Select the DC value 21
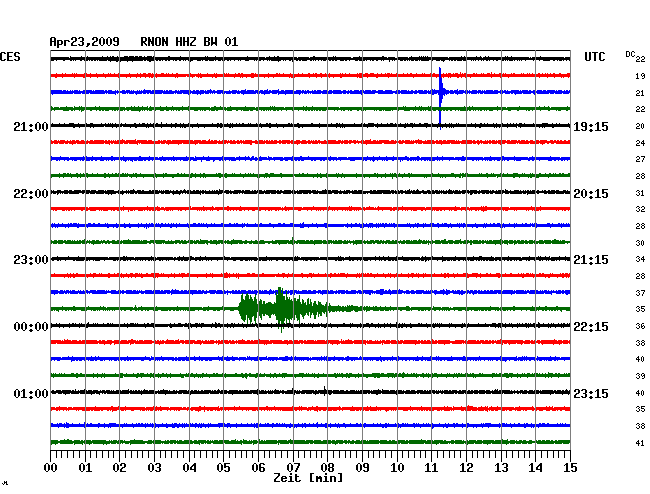 [640, 93]
